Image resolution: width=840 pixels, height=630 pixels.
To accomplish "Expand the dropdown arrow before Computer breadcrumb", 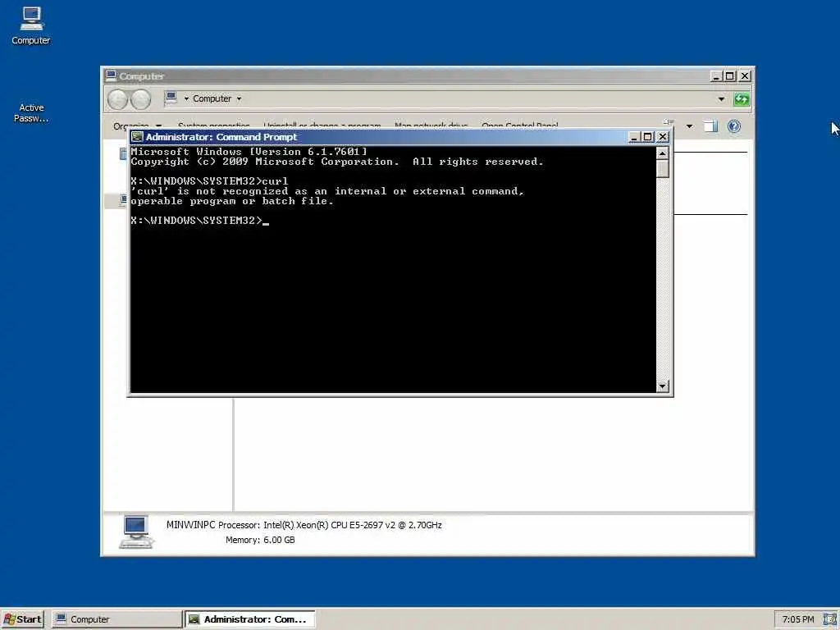I will tap(186, 98).
